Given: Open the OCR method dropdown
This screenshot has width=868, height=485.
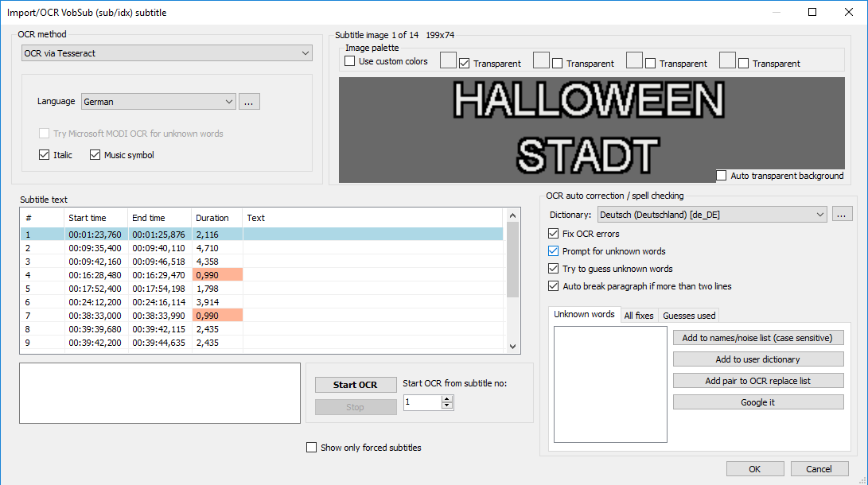Looking at the screenshot, I should click(x=166, y=53).
